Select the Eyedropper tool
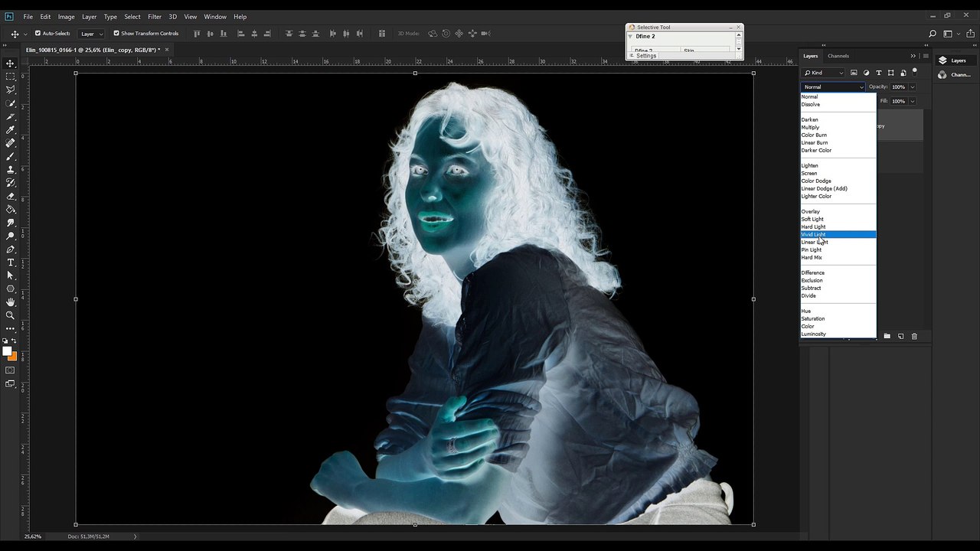 tap(11, 130)
